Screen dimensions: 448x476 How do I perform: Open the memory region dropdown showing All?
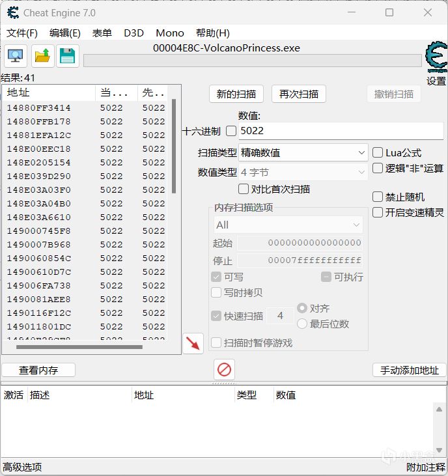coord(288,225)
